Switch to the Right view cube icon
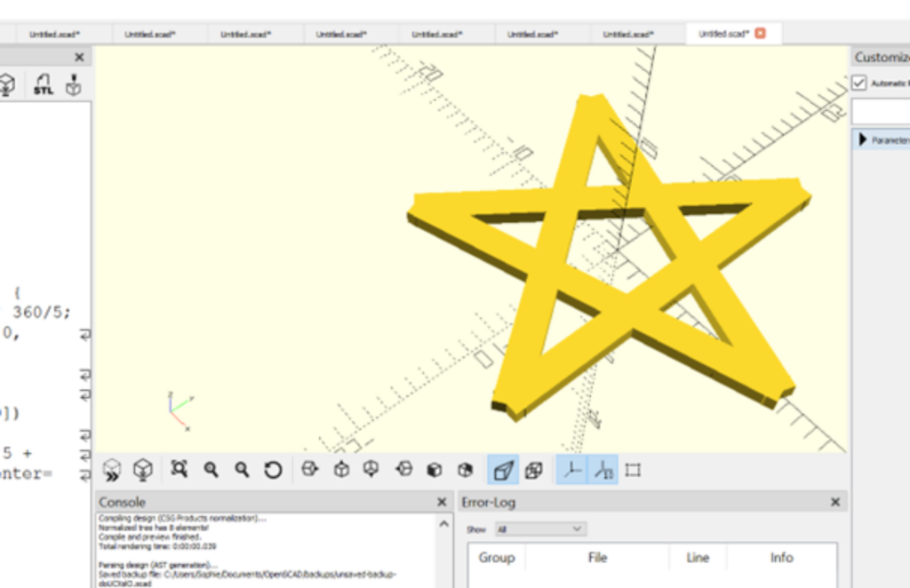This screenshot has height=588, width=910. tap(310, 469)
